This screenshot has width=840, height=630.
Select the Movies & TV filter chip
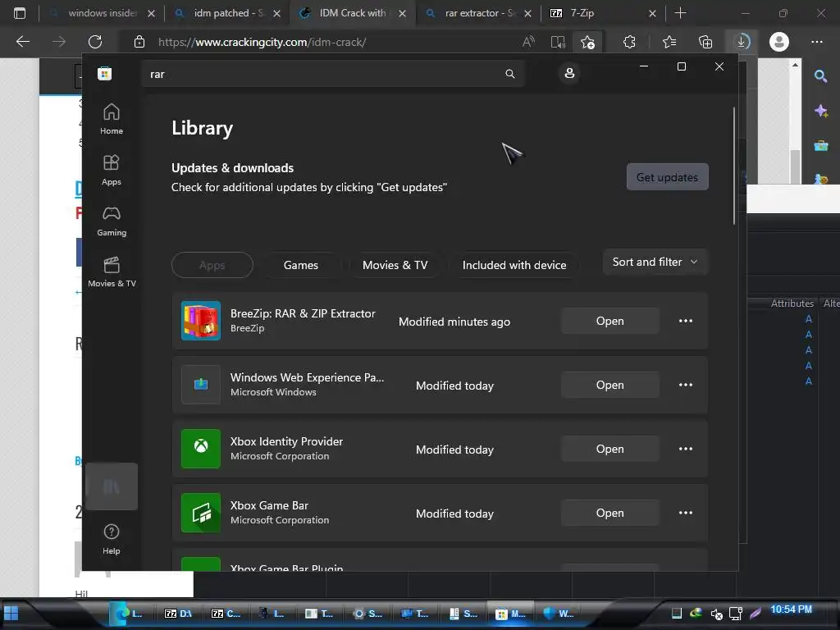395,265
